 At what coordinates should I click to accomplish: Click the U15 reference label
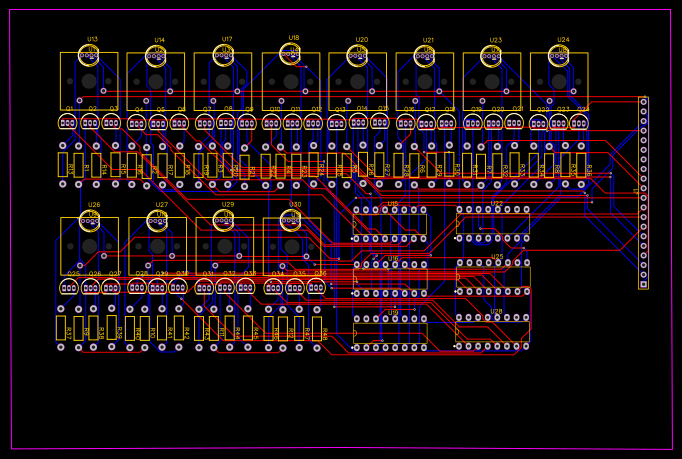393,204
